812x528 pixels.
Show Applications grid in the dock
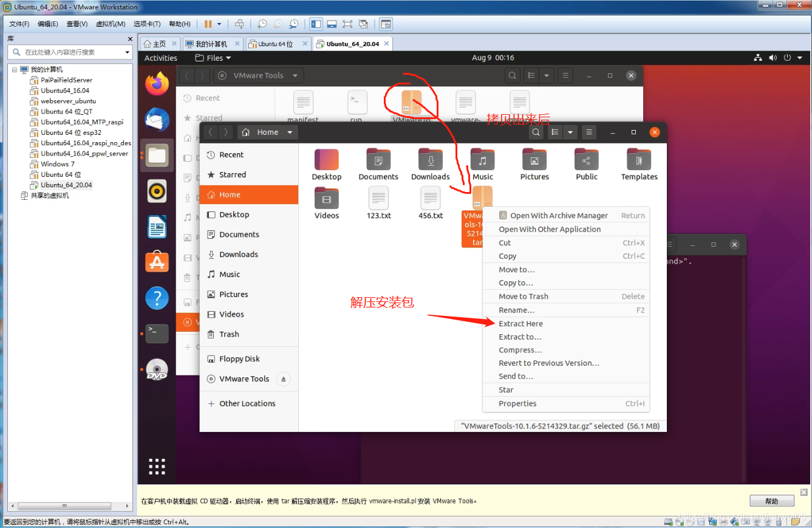pos(157,466)
